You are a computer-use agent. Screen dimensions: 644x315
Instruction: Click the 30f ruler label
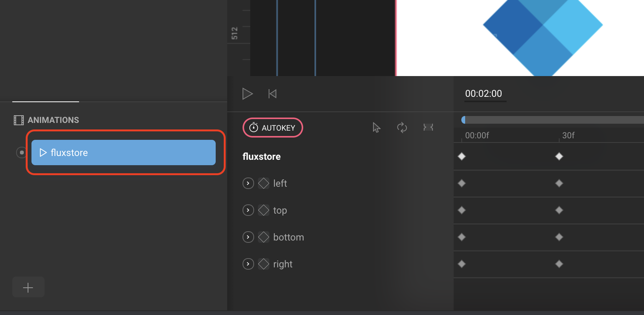tap(568, 135)
